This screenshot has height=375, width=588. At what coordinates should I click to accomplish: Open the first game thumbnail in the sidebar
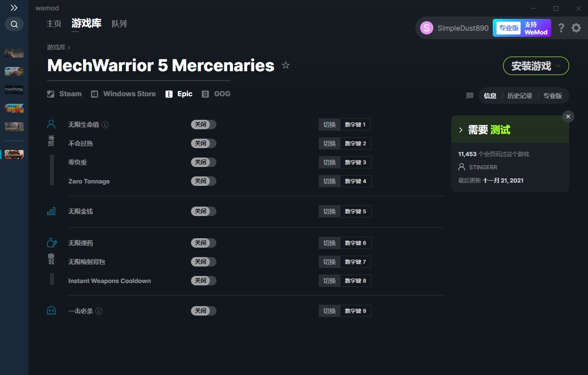click(14, 53)
